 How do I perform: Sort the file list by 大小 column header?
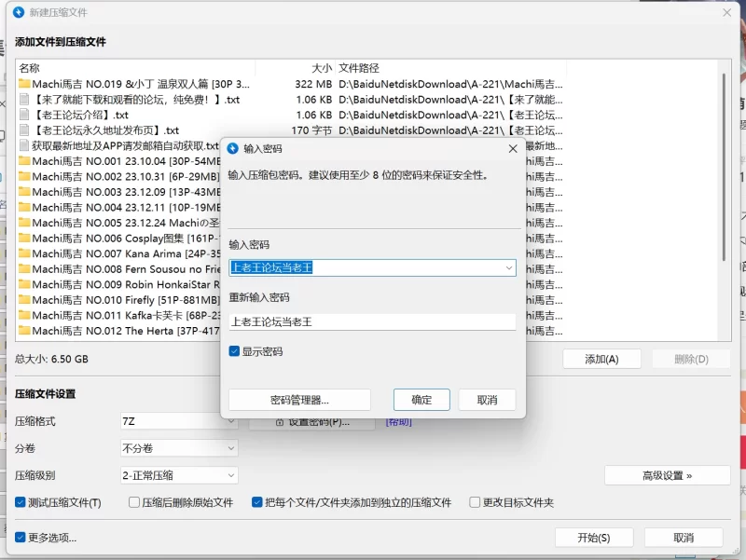[x=322, y=68]
